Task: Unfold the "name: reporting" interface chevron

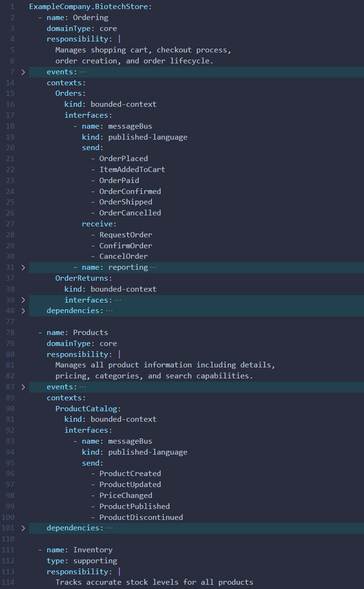Action: coord(23,267)
